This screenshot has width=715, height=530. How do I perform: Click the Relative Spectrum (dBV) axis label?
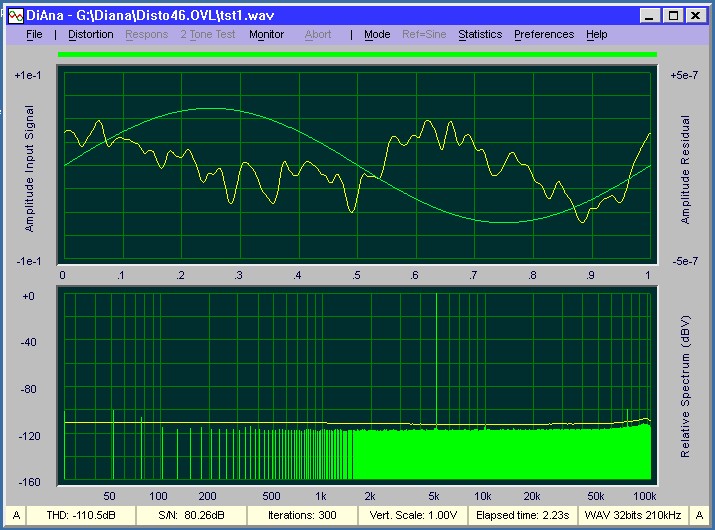click(x=685, y=386)
